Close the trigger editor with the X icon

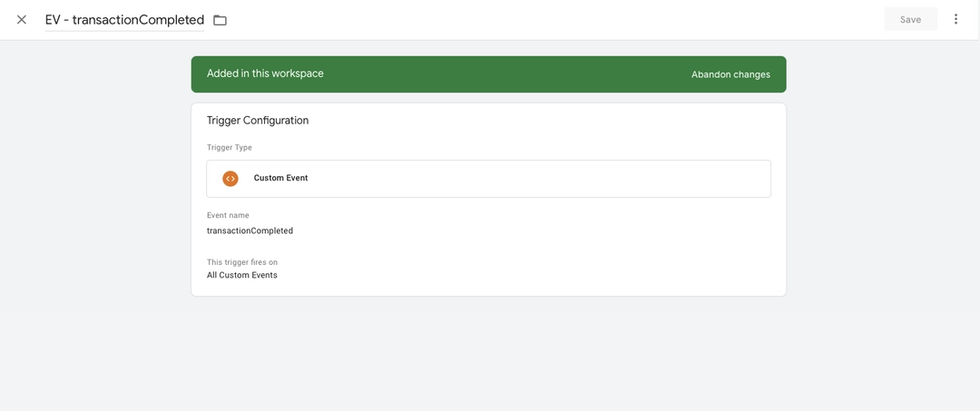pyautogui.click(x=22, y=20)
